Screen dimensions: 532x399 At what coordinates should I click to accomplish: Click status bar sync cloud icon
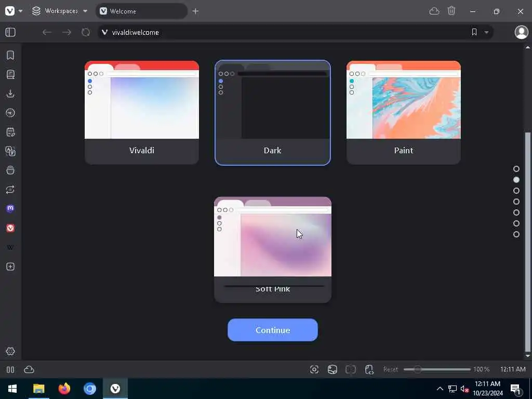point(29,369)
